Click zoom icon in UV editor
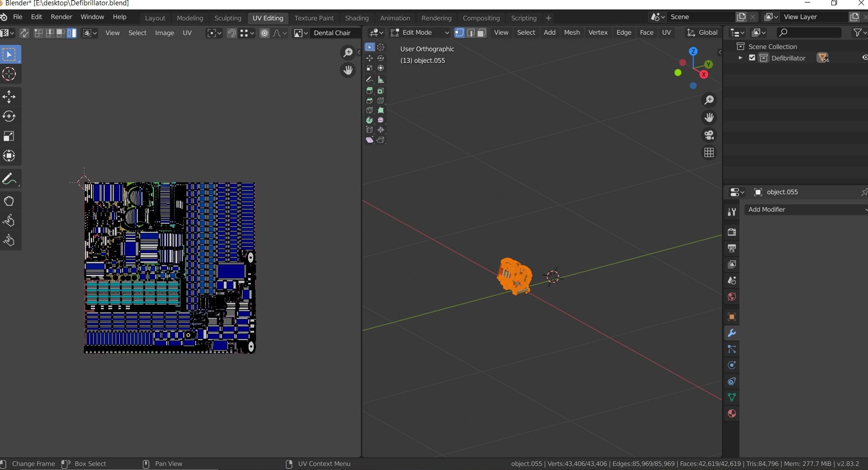The image size is (868, 470). (x=348, y=53)
